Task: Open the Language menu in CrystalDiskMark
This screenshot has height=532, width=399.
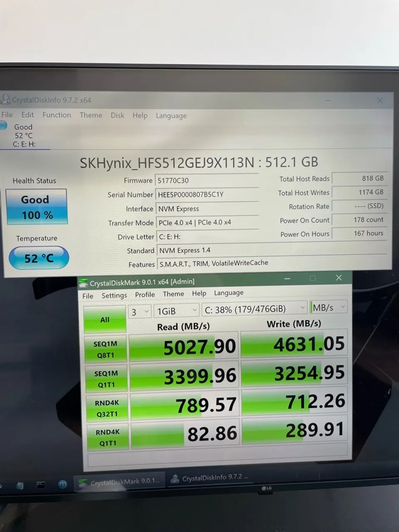Action: (229, 293)
